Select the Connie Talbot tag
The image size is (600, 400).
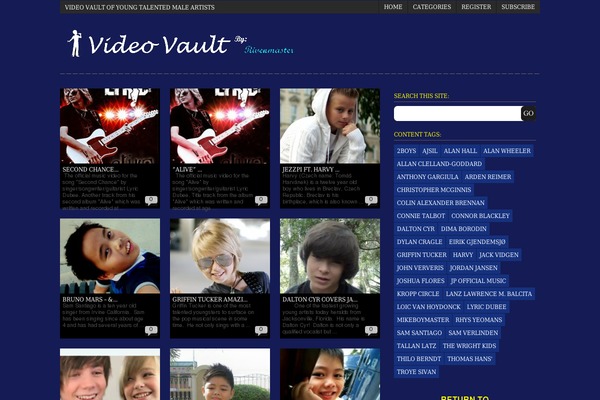[x=421, y=216]
